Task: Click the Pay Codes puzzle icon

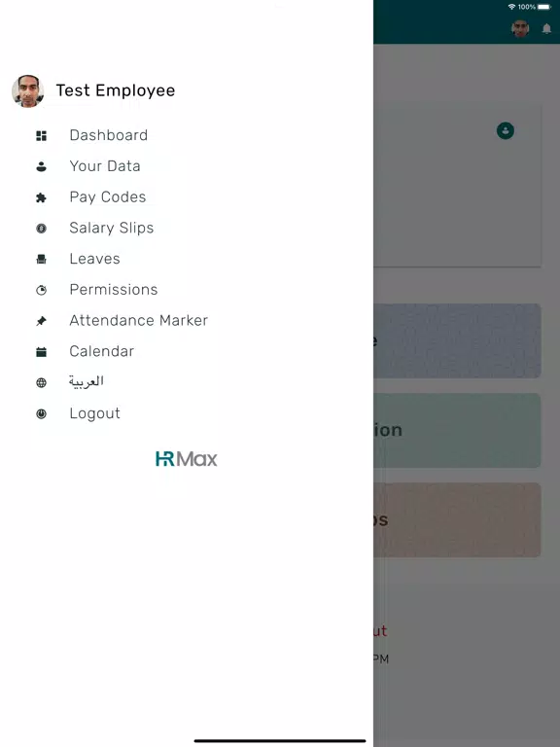Action: click(x=42, y=197)
